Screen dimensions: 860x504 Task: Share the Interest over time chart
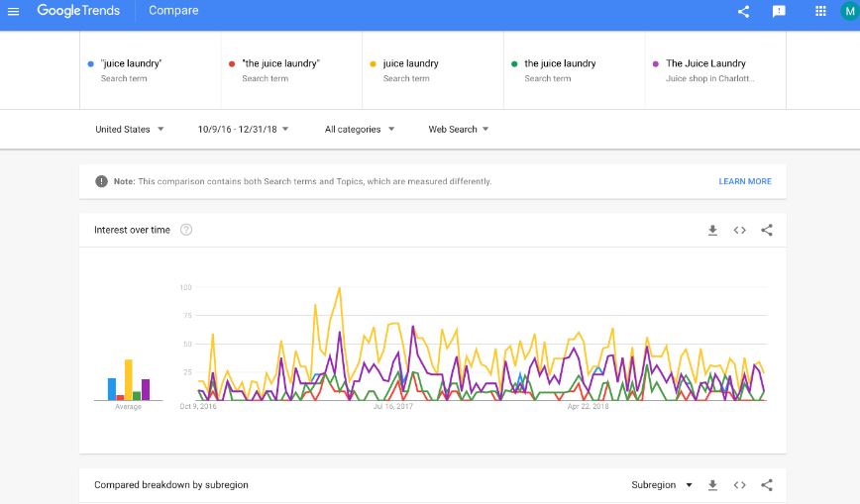tap(767, 231)
